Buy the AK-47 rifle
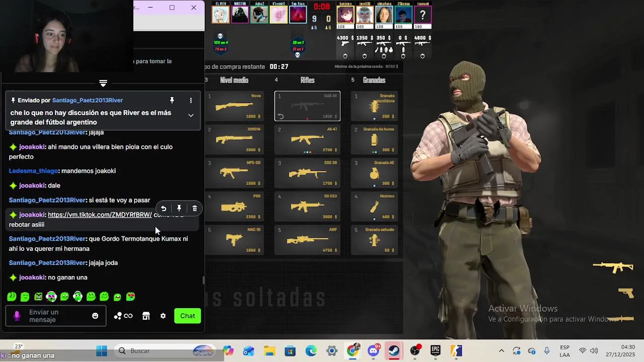This screenshot has height=362, width=644. coord(307,139)
